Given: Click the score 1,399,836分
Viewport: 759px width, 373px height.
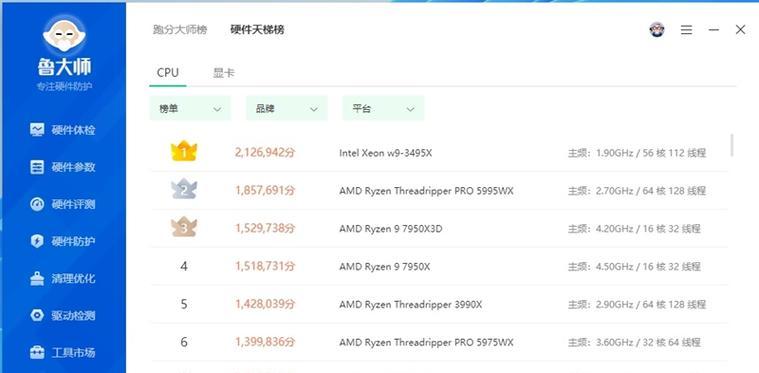Looking at the screenshot, I should (265, 342).
